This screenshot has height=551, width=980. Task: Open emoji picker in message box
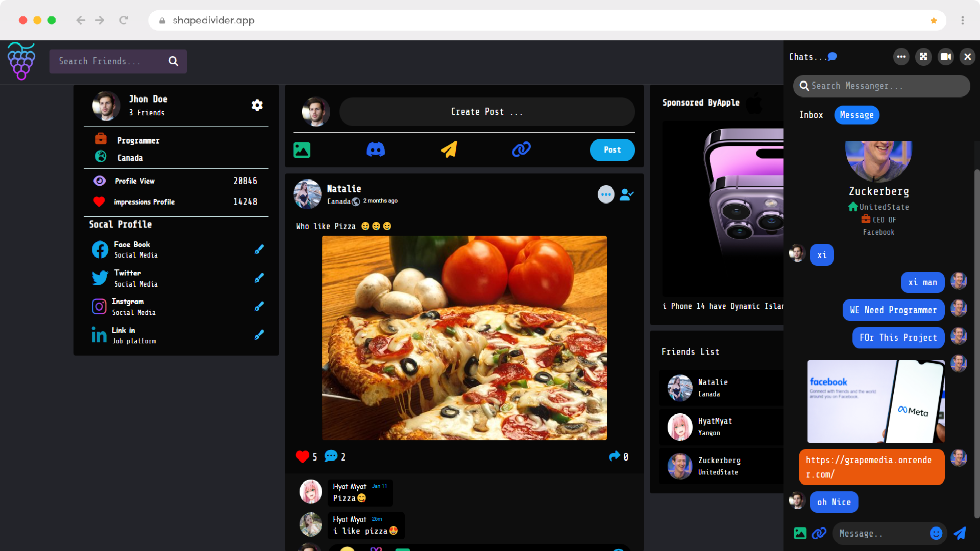(x=936, y=533)
